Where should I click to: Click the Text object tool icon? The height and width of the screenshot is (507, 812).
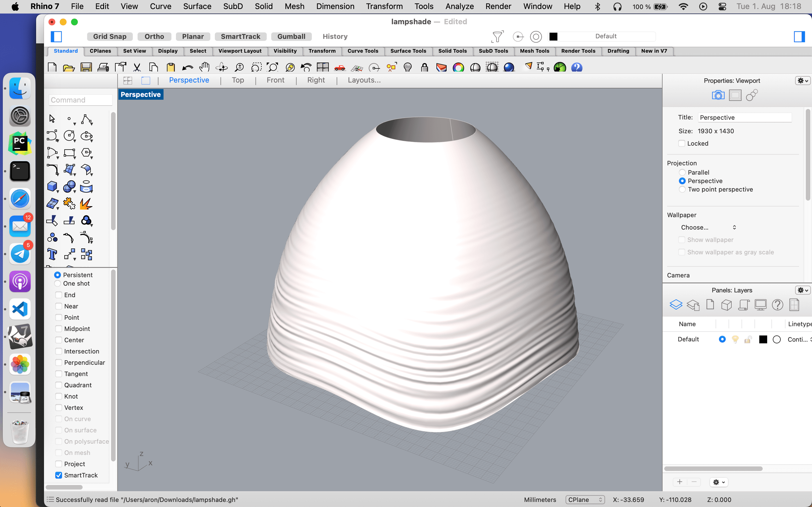pos(52,254)
